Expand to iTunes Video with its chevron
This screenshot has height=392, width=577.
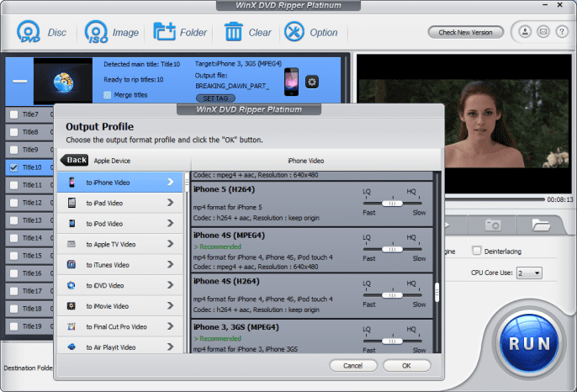[171, 265]
